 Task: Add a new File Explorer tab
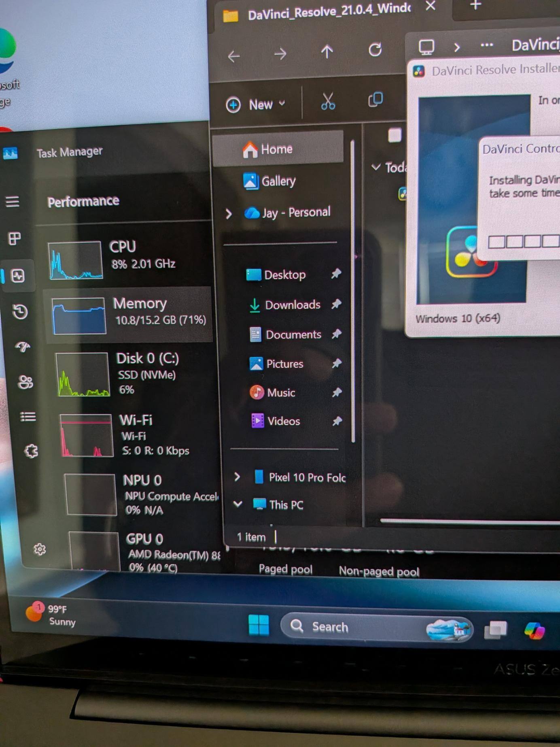476,5
